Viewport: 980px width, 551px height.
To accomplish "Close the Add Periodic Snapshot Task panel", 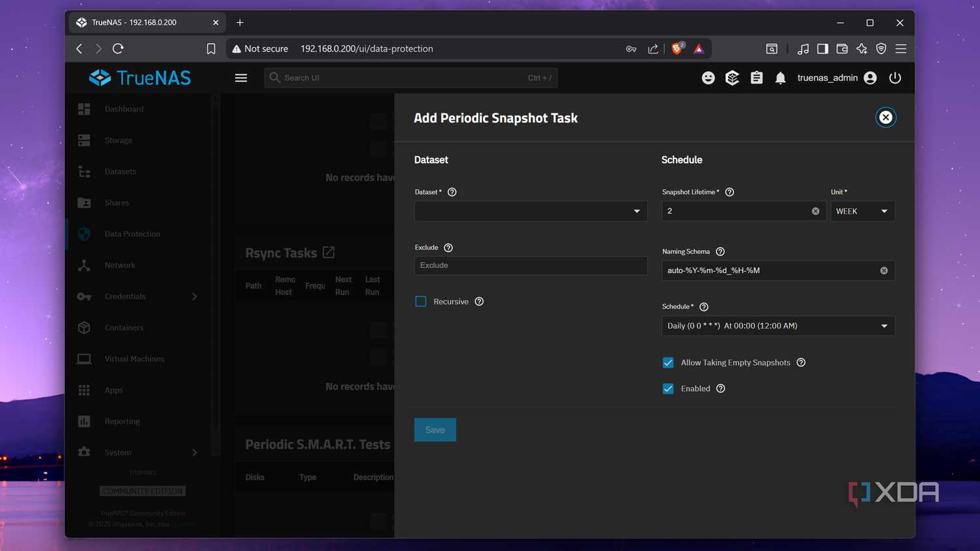I will 885,118.
